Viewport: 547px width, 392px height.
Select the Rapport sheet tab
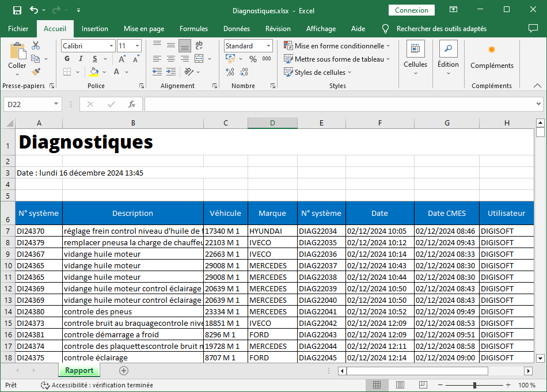point(79,370)
